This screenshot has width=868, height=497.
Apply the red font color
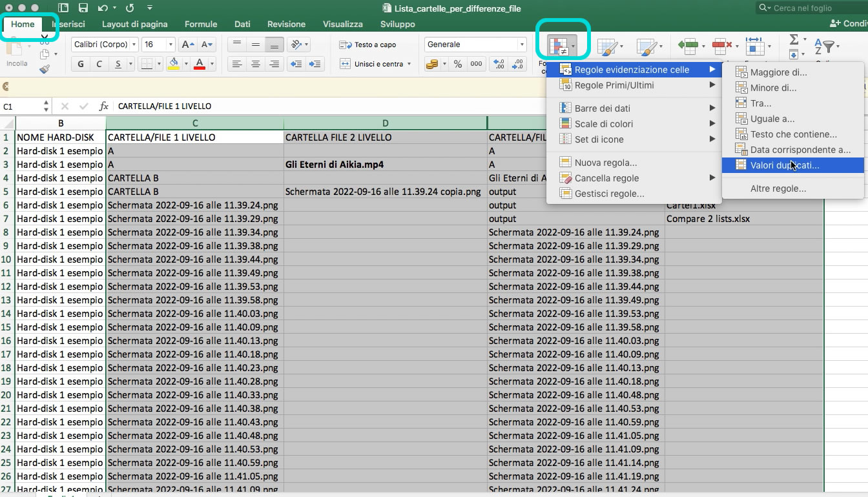pos(200,64)
